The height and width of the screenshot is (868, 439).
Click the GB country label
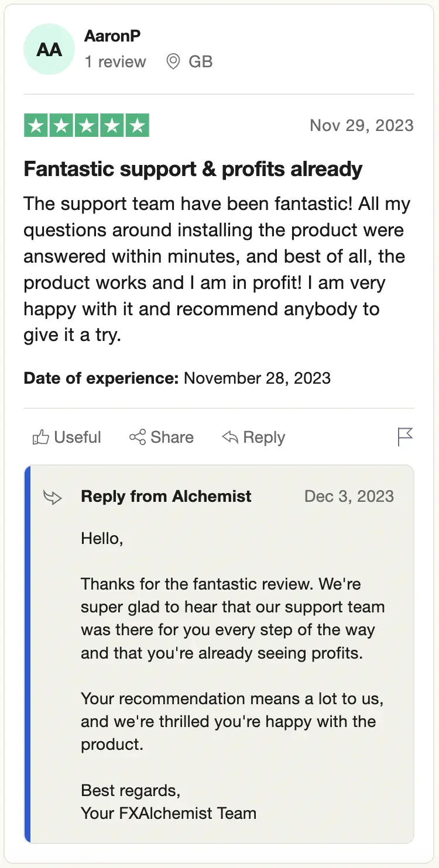200,61
